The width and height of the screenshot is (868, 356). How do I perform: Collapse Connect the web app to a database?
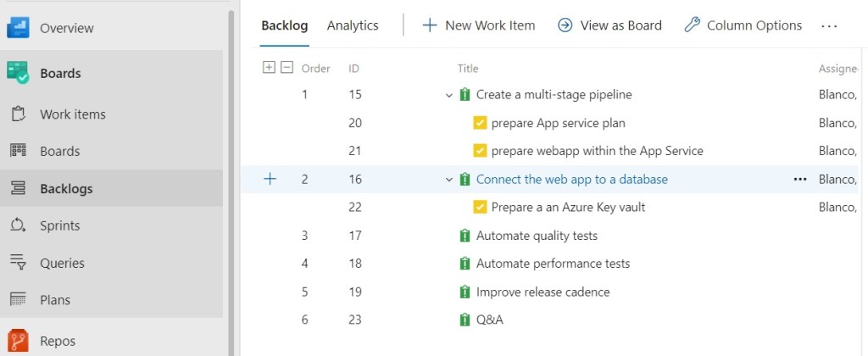449,180
